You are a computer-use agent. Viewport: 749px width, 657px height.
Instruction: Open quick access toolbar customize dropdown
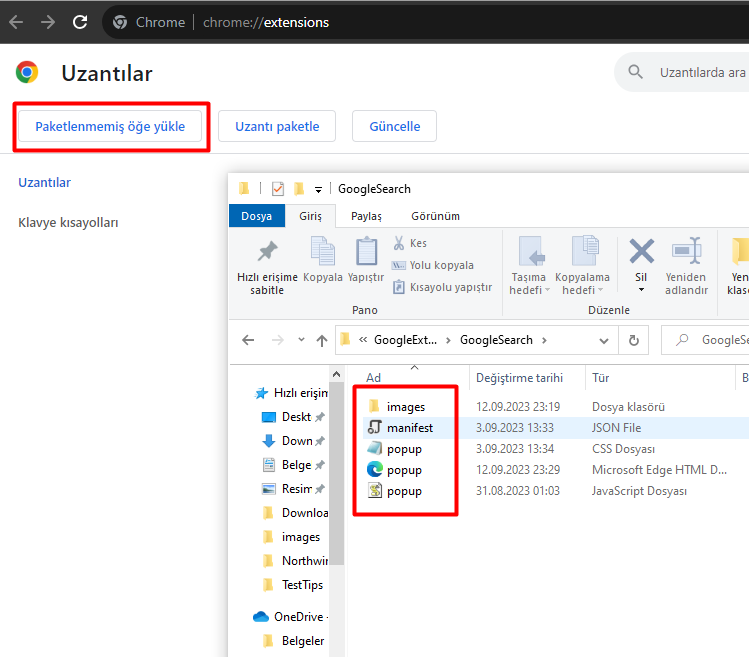point(318,190)
